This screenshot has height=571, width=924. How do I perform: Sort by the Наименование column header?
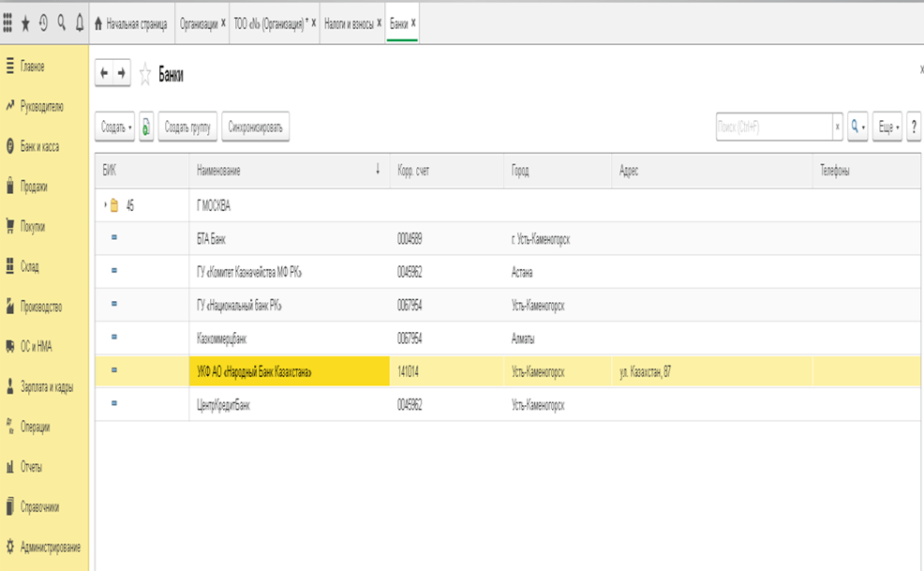[x=281, y=172]
